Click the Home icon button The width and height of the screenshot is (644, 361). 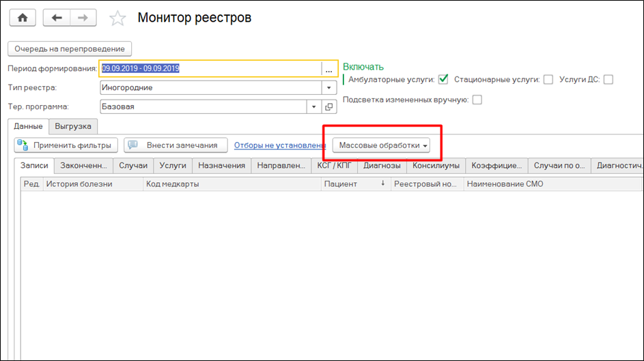(22, 18)
